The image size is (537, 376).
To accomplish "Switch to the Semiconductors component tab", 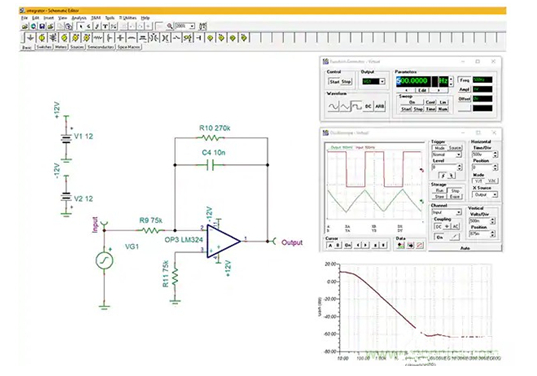I will coord(101,47).
